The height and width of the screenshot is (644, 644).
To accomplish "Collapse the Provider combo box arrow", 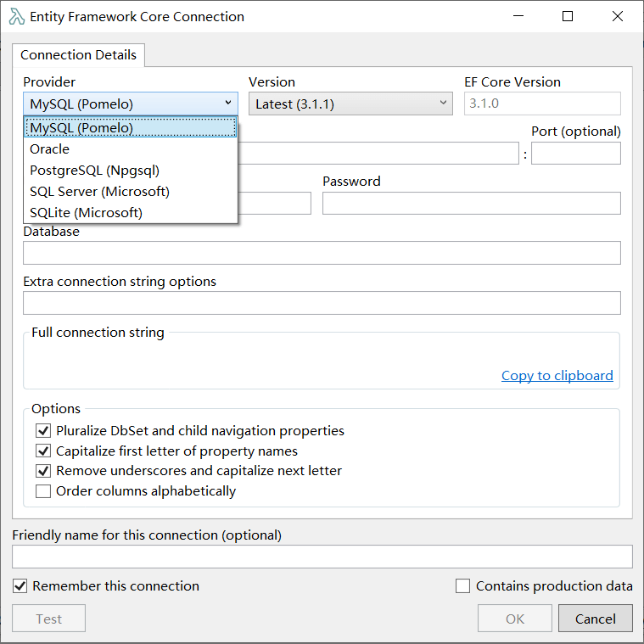I will coord(228,103).
